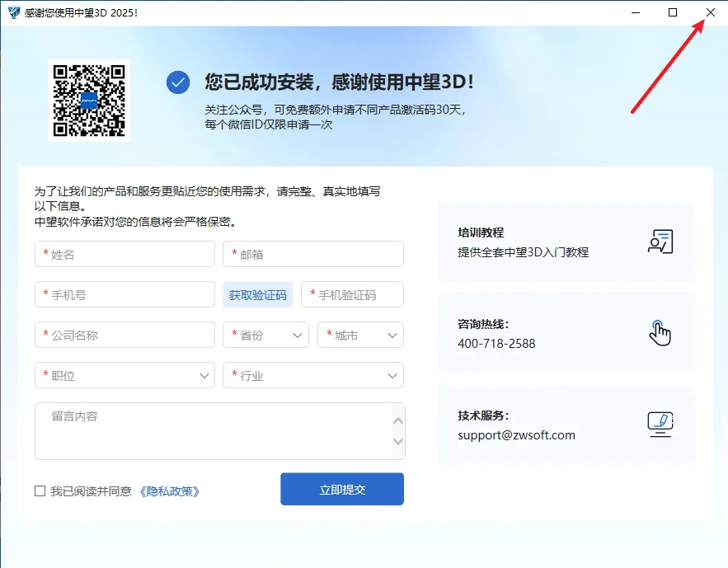Image resolution: width=728 pixels, height=568 pixels.
Task: Check the 我已阅读并同意 privacy checkbox
Action: (x=40, y=491)
